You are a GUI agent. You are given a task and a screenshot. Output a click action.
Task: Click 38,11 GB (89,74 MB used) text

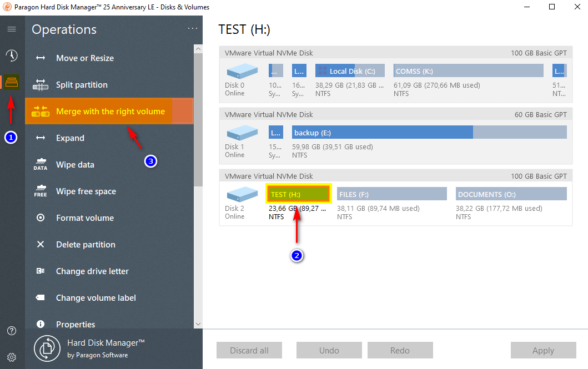378,208
